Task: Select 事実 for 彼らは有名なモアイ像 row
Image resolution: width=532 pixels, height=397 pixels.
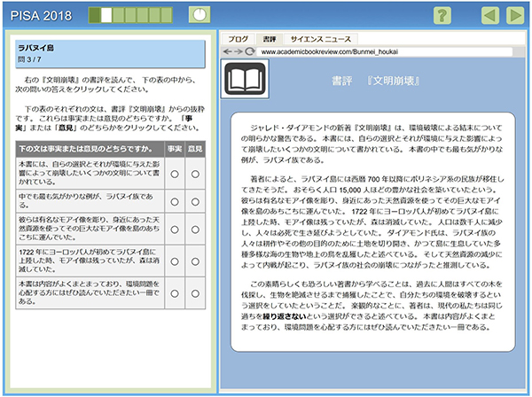Action: 175,230
